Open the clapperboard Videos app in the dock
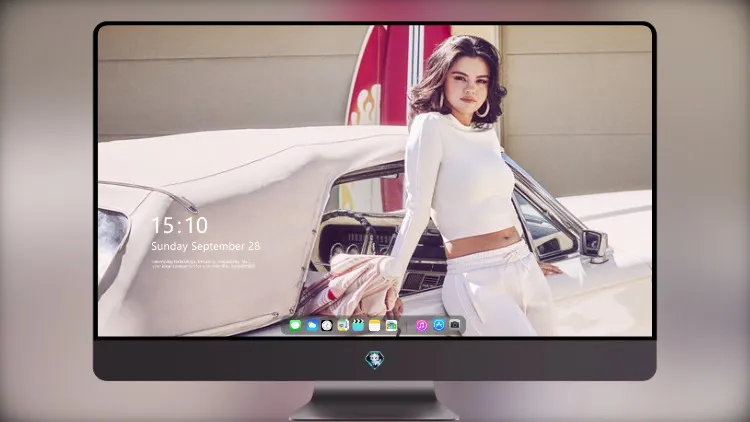This screenshot has width=750, height=422. (358, 325)
